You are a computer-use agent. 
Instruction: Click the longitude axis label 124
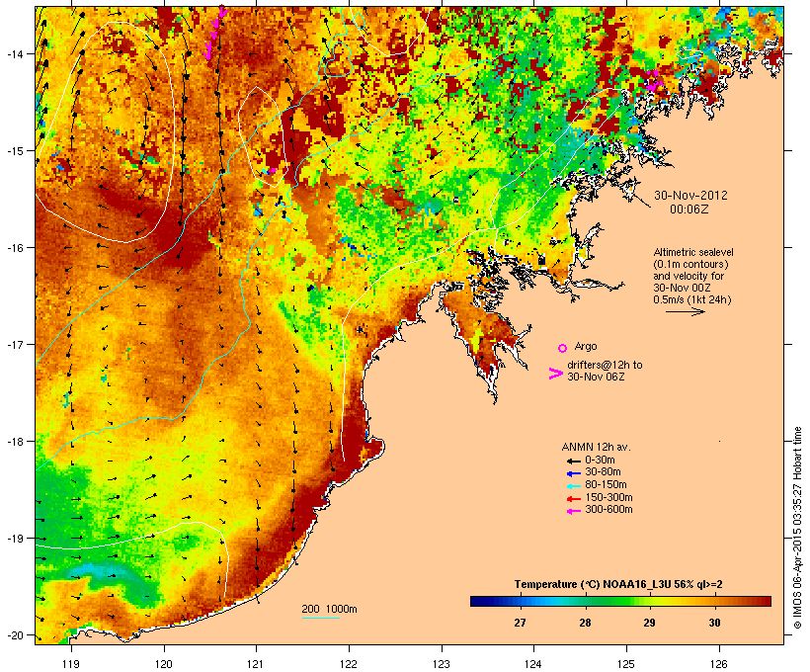pyautogui.click(x=533, y=664)
